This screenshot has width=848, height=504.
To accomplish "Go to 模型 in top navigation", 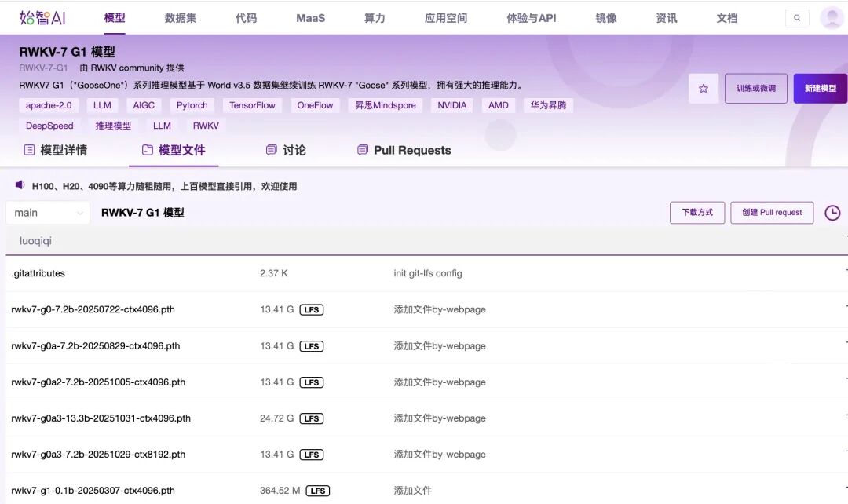I will (x=115, y=18).
